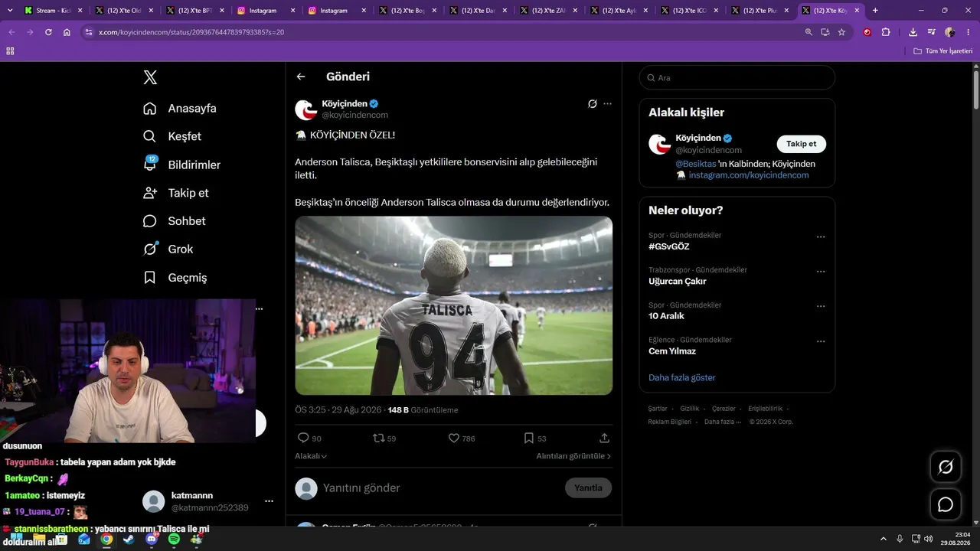Viewport: 980px width, 551px height.
Task: Open the Tüm Yer İşaretleri bookmarks folder
Action: pyautogui.click(x=942, y=51)
